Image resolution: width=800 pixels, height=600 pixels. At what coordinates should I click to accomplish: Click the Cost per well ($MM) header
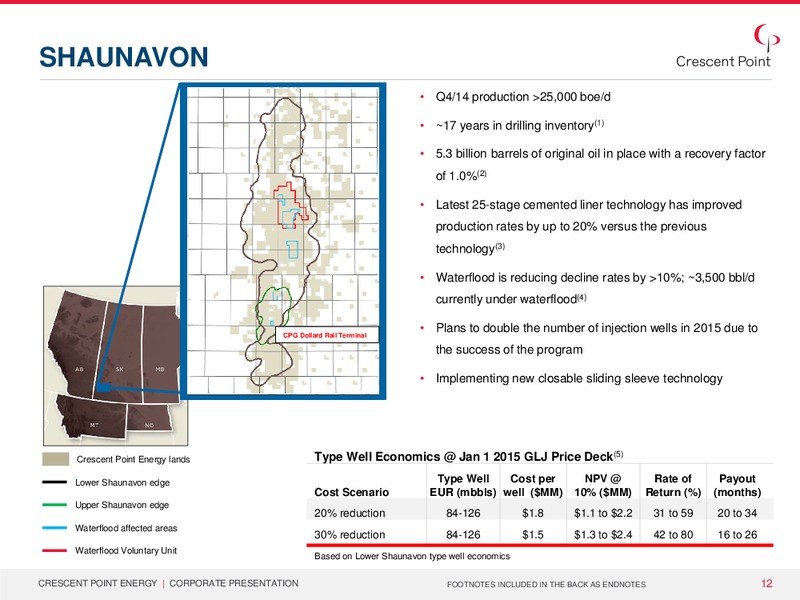tap(533, 485)
